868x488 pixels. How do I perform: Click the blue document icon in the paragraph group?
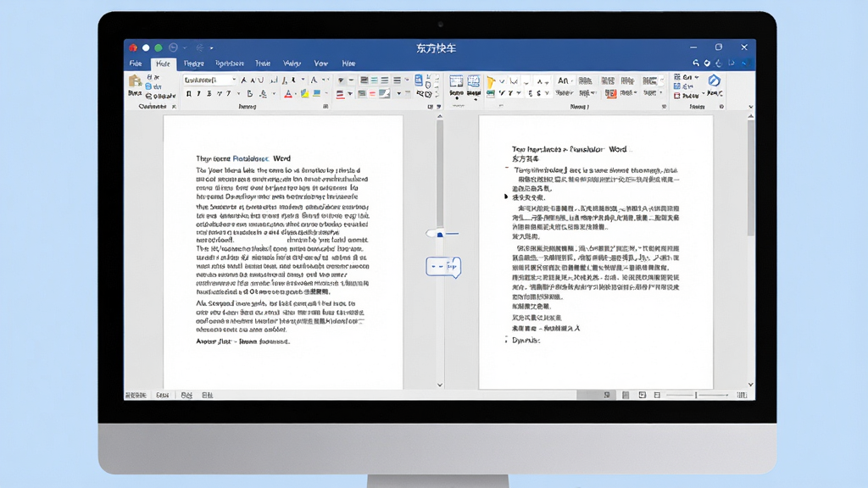click(x=419, y=80)
